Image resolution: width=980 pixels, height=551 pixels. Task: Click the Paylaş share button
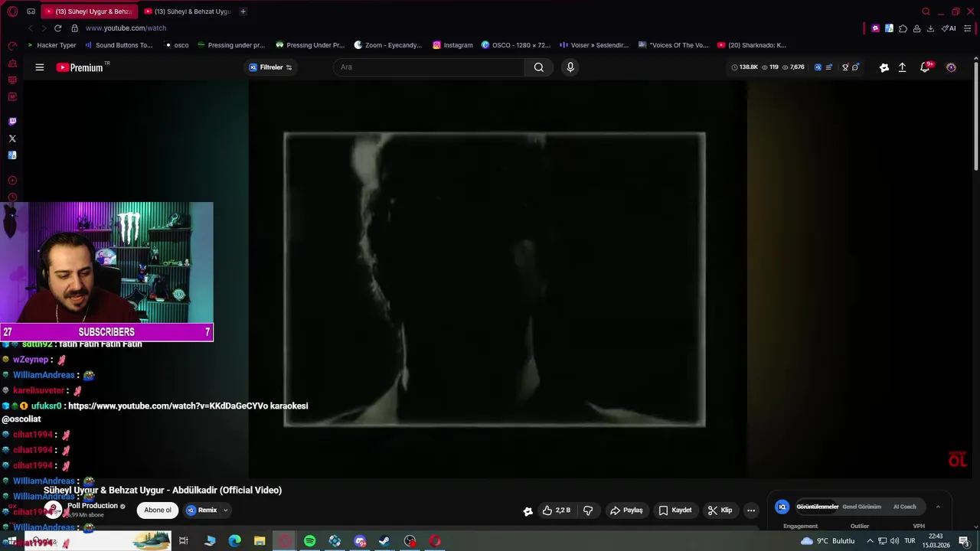pyautogui.click(x=626, y=510)
